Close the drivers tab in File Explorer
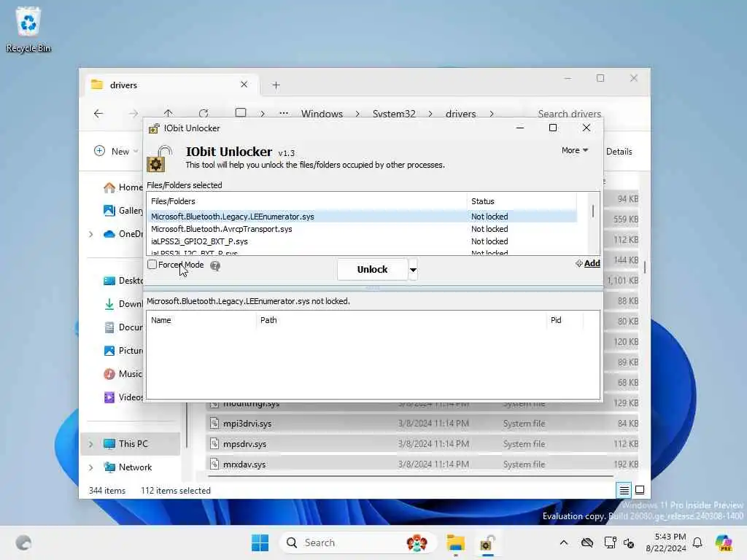 (244, 85)
